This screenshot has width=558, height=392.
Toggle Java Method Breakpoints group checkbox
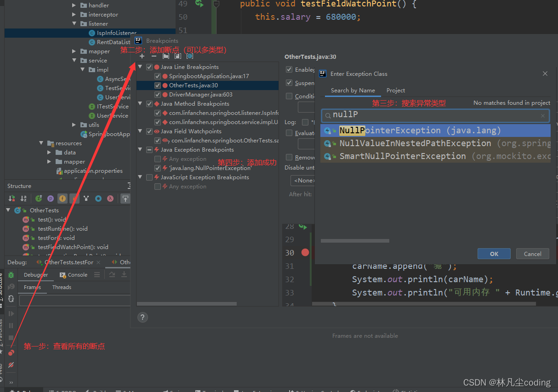[149, 104]
